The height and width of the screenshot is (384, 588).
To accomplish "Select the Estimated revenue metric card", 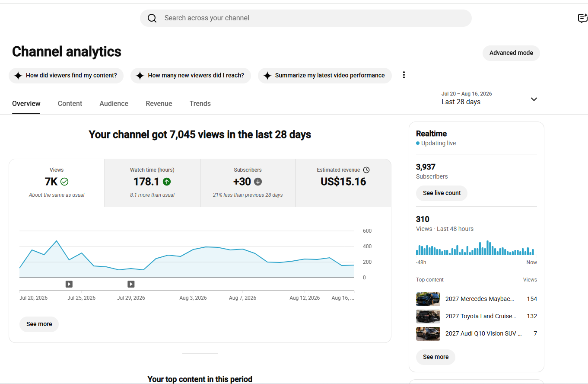I will pyautogui.click(x=343, y=183).
